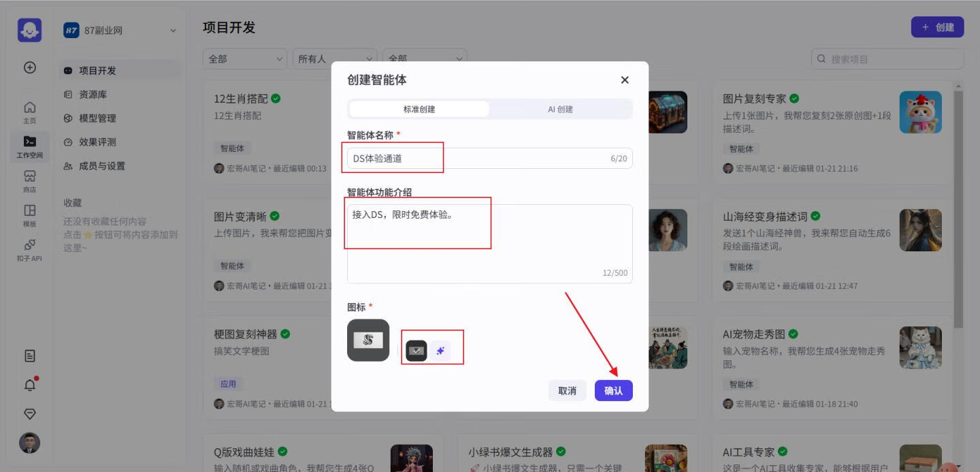The image size is (980, 472).
Task: Switch to the AI 创建 tab
Action: [559, 110]
